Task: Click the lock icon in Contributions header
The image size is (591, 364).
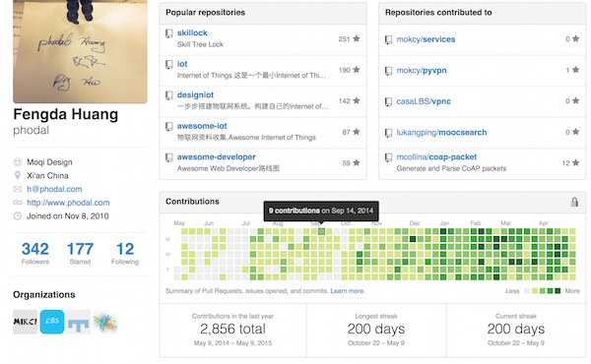Action: pos(574,202)
